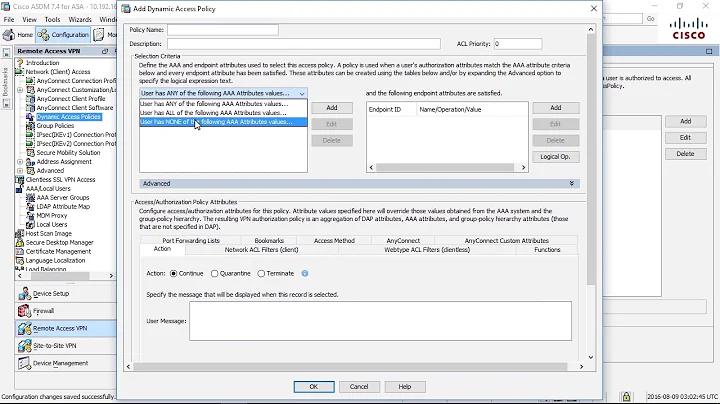Click the Group Policies tree icon
Viewport: 720px width, 404px height.
[x=30, y=126]
